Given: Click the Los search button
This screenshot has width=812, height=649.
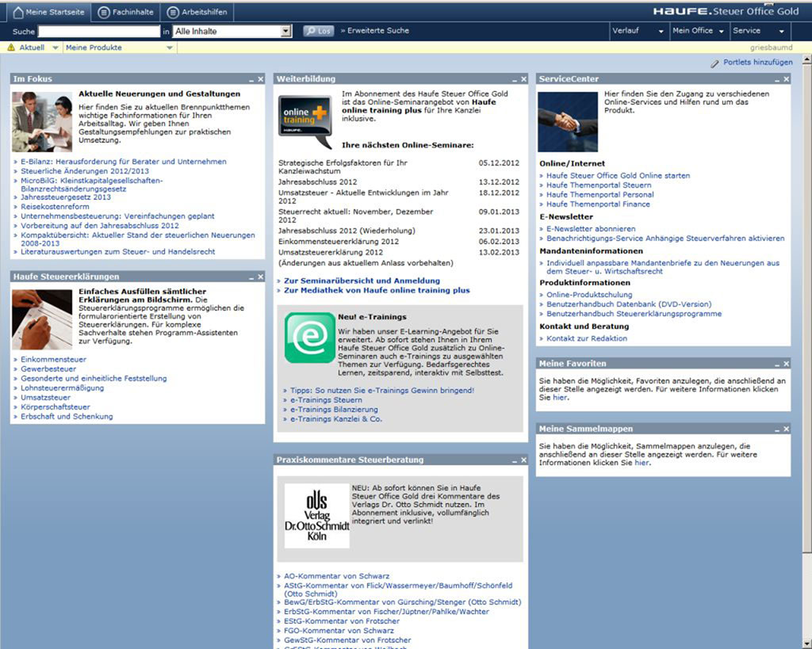Looking at the screenshot, I should [319, 31].
